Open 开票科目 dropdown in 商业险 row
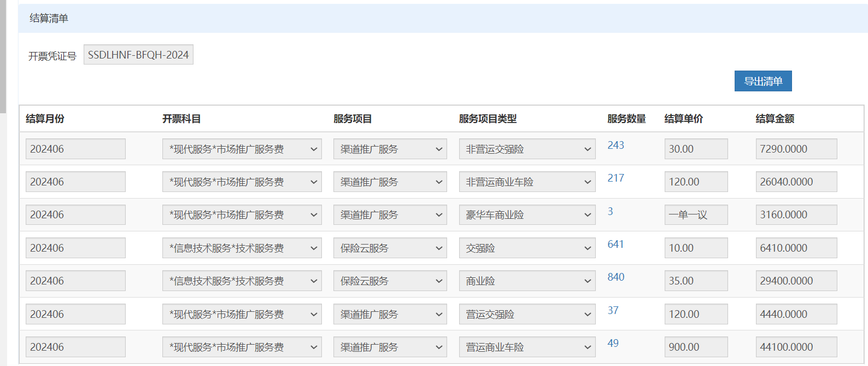The image size is (868, 366). click(x=242, y=281)
